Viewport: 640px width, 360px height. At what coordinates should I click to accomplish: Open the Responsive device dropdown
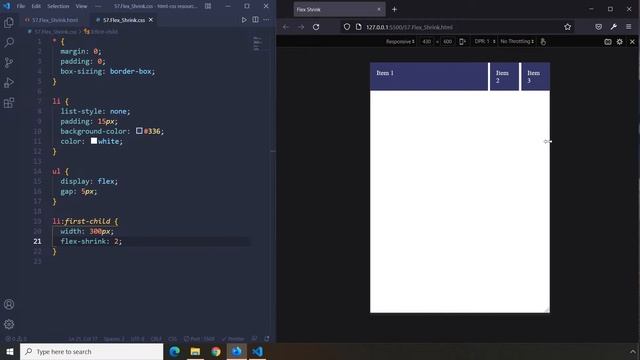click(x=400, y=42)
